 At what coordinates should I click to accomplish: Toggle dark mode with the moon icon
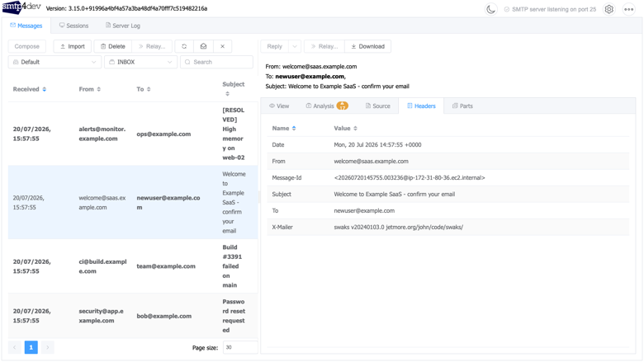point(490,9)
